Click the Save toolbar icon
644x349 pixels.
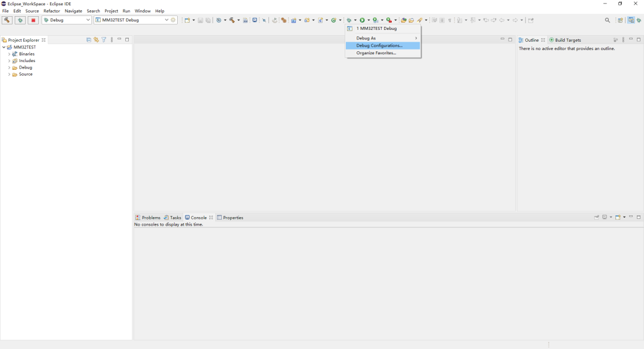coord(200,20)
